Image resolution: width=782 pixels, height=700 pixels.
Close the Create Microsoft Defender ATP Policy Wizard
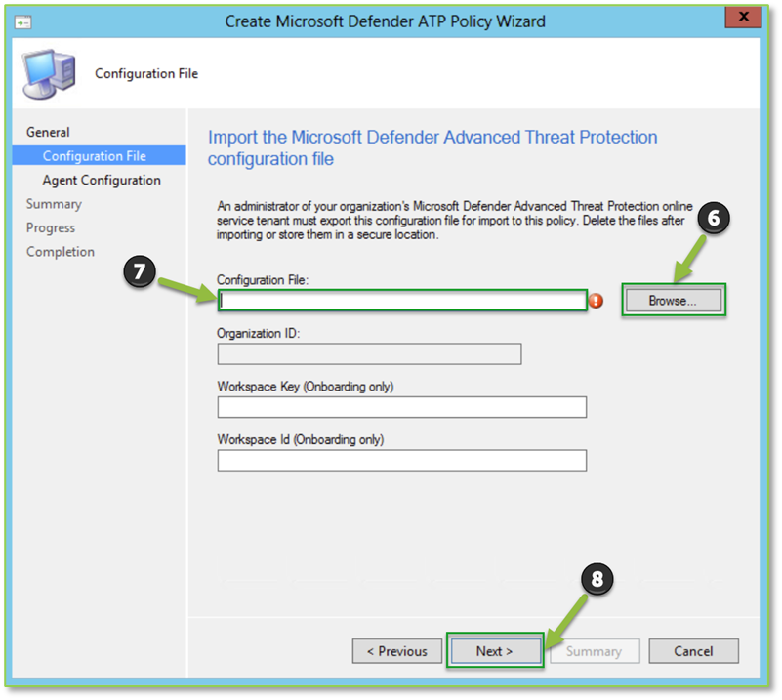(745, 17)
